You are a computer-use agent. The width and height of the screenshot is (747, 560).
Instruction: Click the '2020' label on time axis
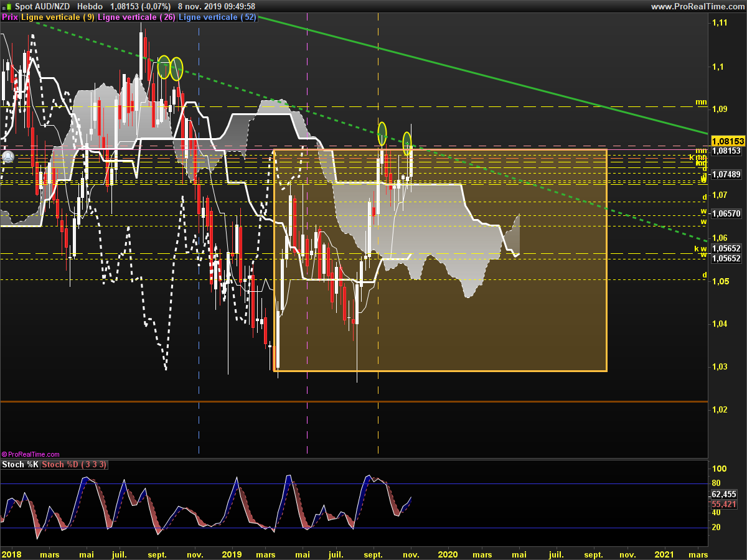(448, 554)
